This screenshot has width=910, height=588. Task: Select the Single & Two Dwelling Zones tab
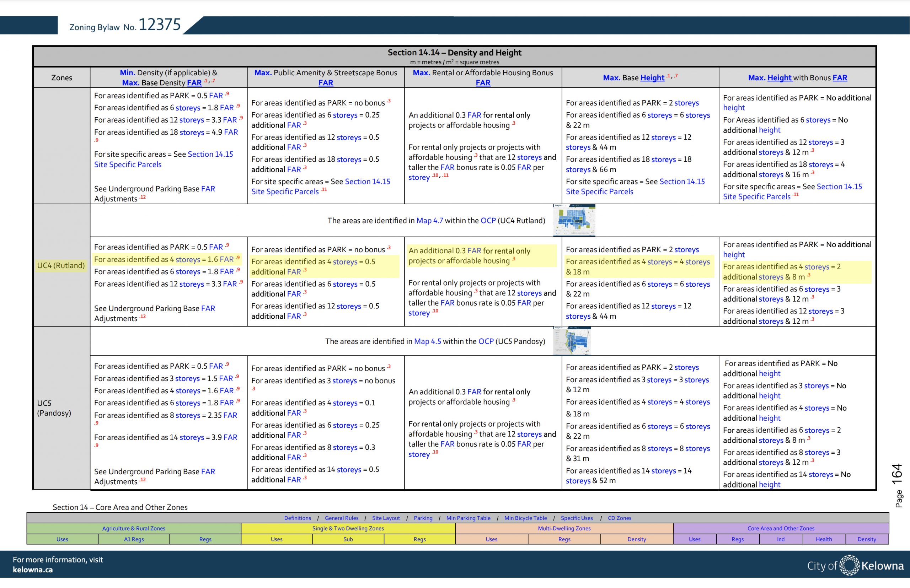pos(348,528)
